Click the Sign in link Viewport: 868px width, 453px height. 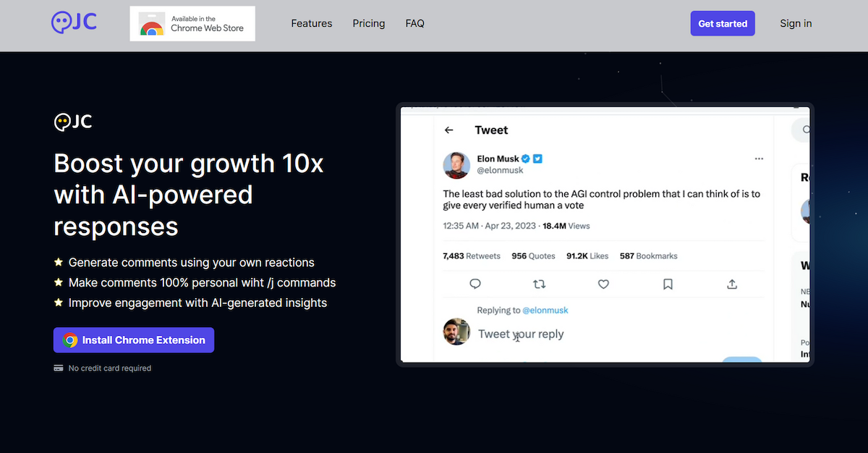pyautogui.click(x=796, y=23)
